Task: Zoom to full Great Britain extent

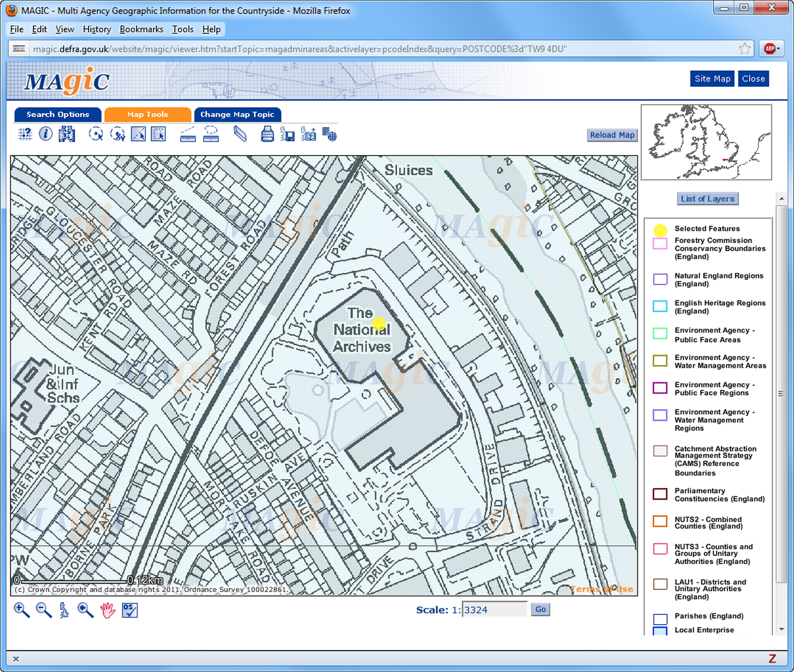Action: pos(64,610)
